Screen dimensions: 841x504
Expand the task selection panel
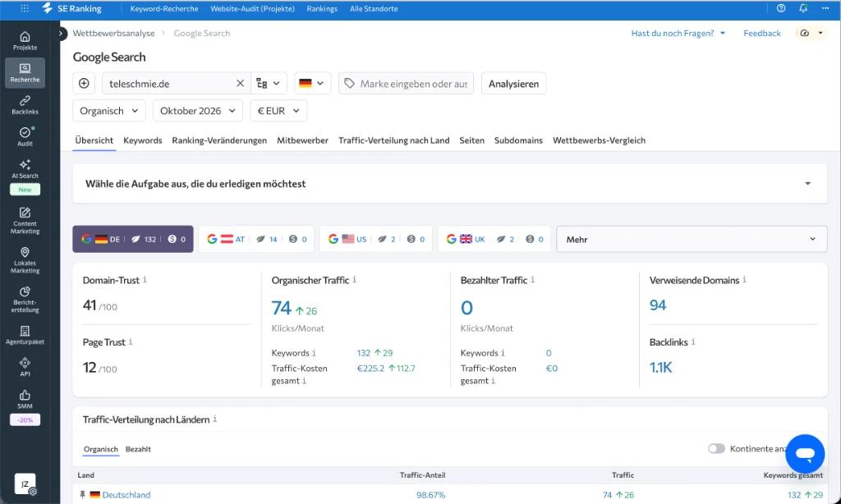pyautogui.click(x=449, y=183)
